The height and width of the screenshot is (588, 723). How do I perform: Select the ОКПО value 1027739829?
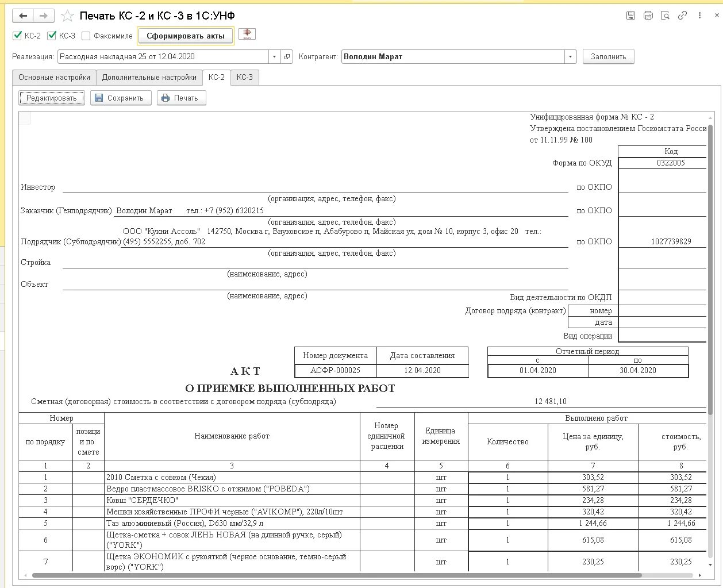671,241
